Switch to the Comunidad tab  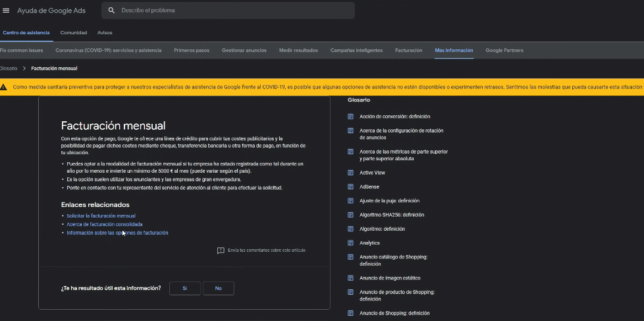tap(74, 32)
